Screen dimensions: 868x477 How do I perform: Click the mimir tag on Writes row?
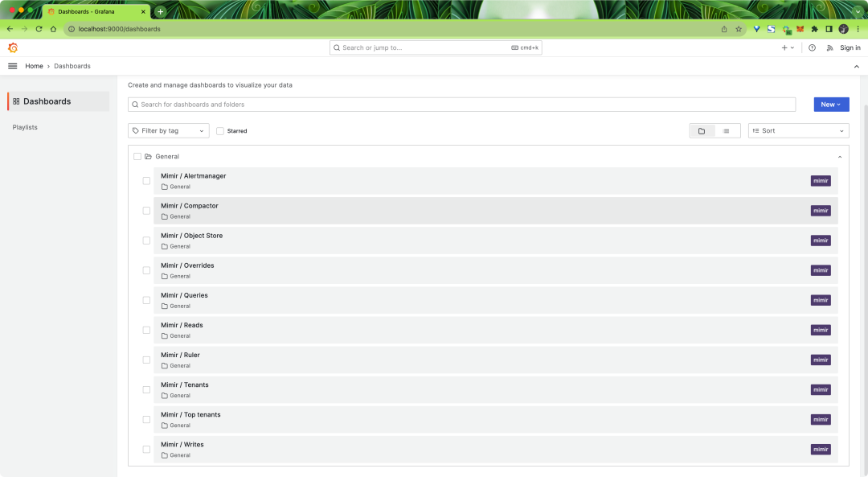(821, 450)
